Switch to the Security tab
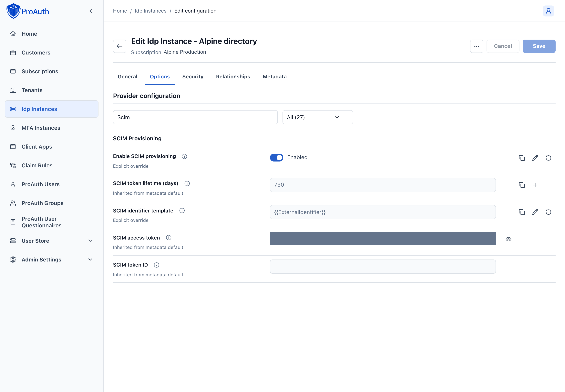The image size is (565, 392). click(193, 77)
